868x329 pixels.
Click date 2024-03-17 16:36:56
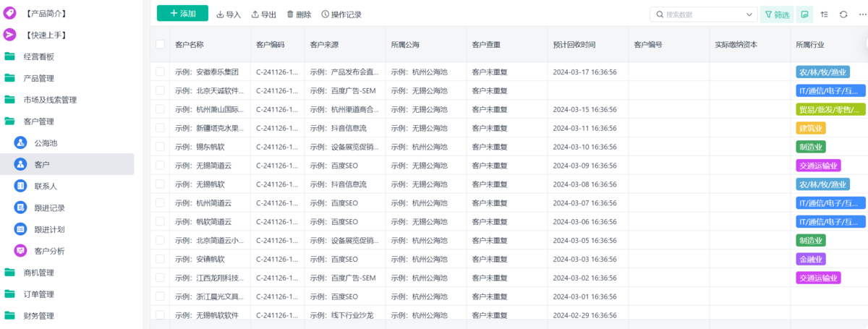tap(584, 72)
